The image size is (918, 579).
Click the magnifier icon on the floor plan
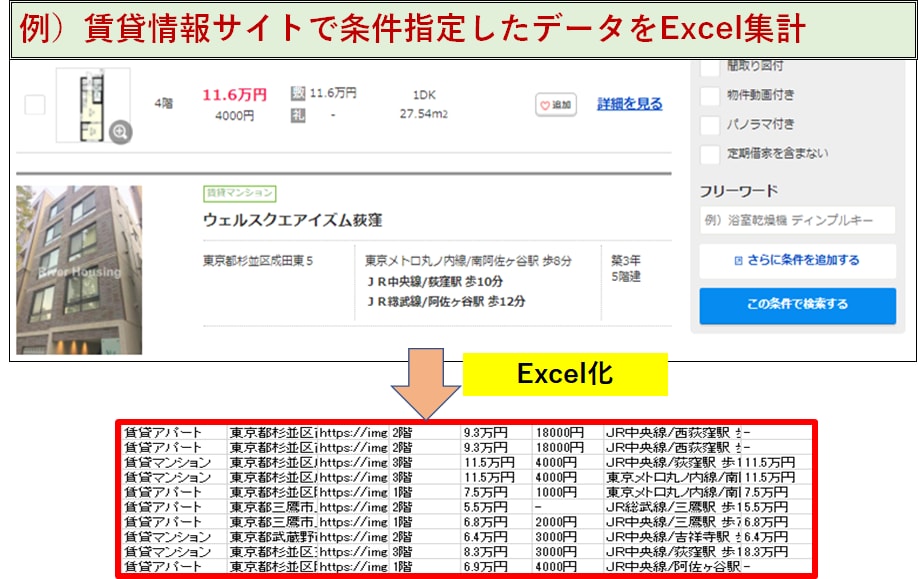(121, 132)
